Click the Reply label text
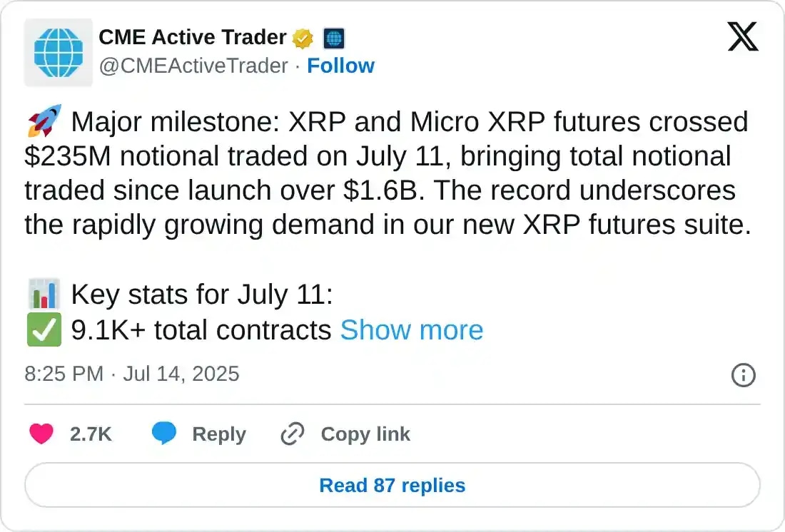785x532 pixels. (219, 434)
